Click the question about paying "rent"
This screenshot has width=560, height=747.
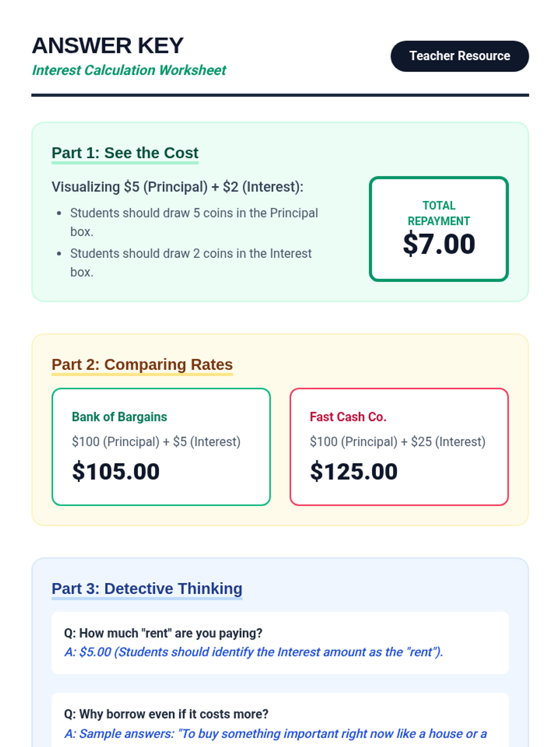coord(163,633)
